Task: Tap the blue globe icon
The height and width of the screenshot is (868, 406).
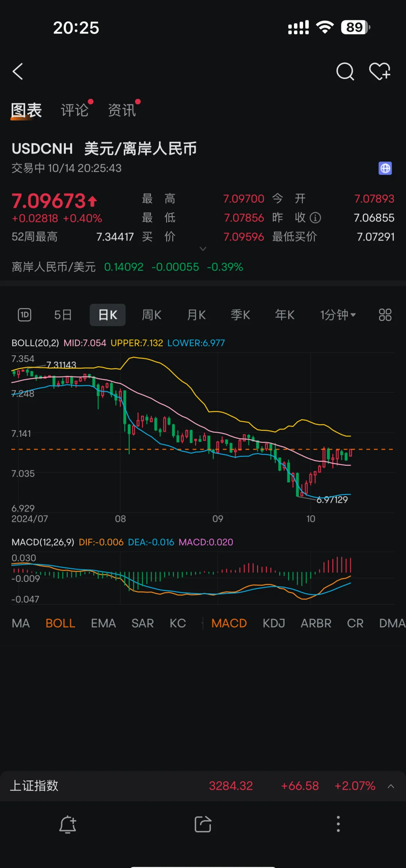Action: click(x=385, y=168)
